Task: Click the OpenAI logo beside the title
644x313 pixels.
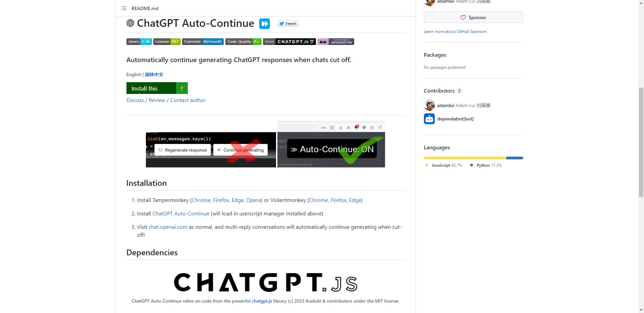Action: click(x=130, y=23)
